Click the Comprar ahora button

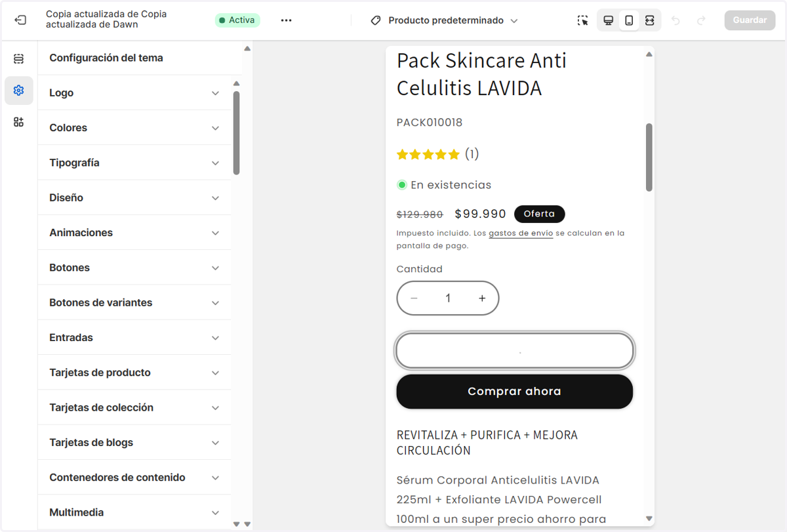(515, 392)
